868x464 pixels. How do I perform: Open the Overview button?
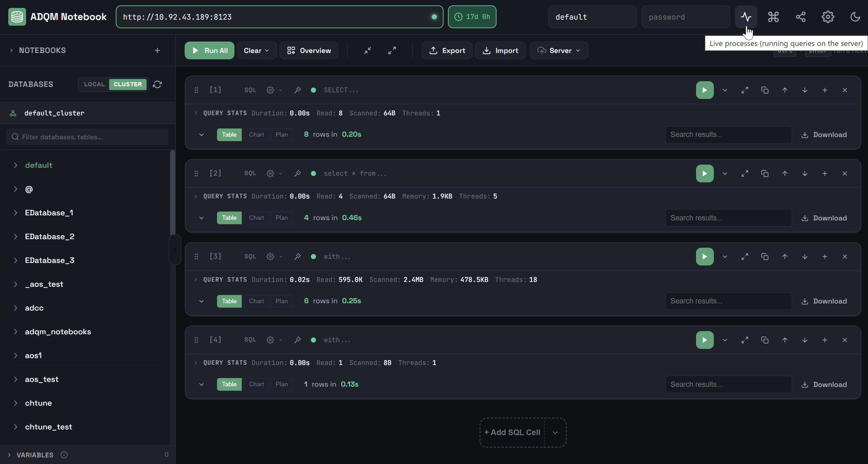[309, 50]
